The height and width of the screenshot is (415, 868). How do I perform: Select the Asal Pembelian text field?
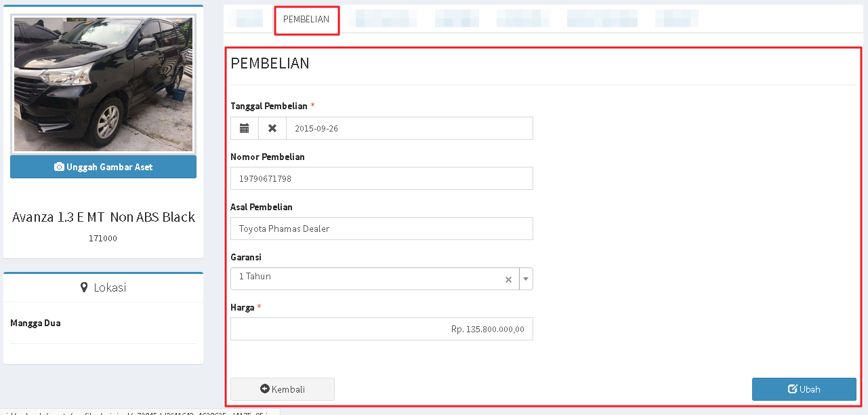pos(381,229)
